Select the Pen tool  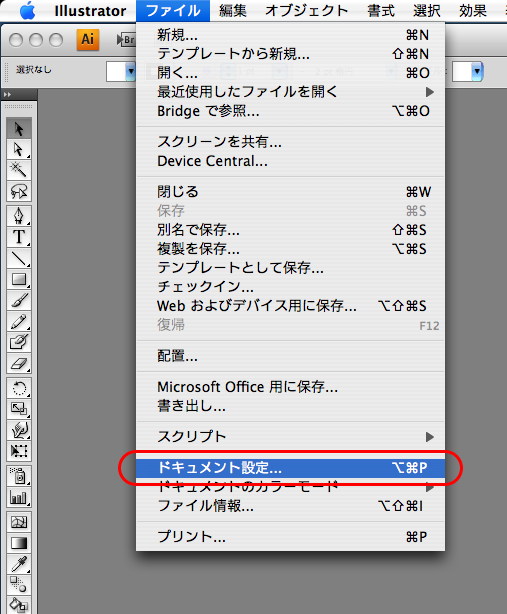tap(19, 216)
